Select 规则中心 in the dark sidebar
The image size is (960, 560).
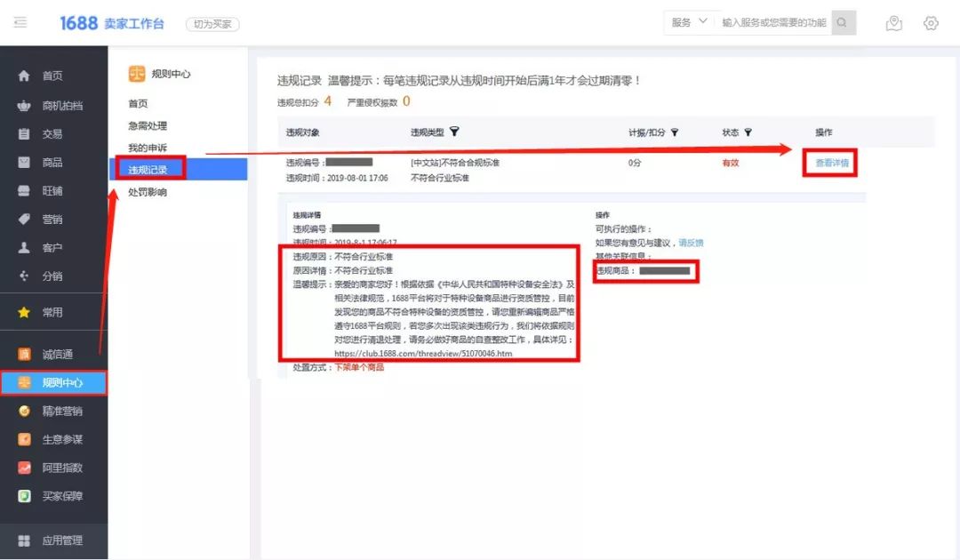click(x=54, y=382)
